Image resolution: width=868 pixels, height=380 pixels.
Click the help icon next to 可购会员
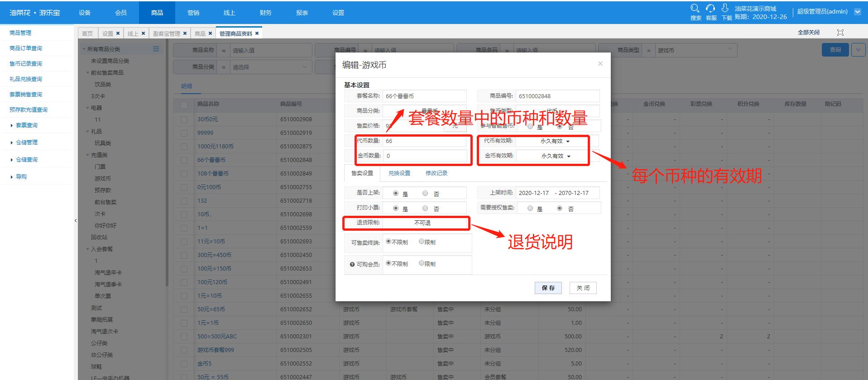tap(352, 265)
